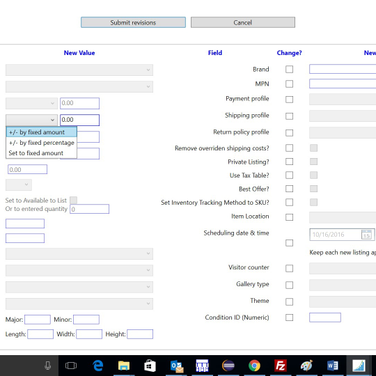Check Remove overriden shipping costs change box

tap(289, 148)
